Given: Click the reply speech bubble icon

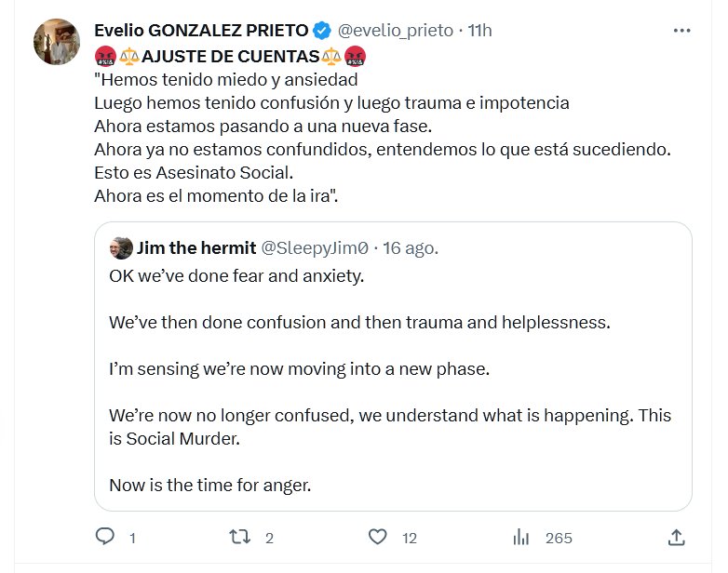Looking at the screenshot, I should 105,537.
